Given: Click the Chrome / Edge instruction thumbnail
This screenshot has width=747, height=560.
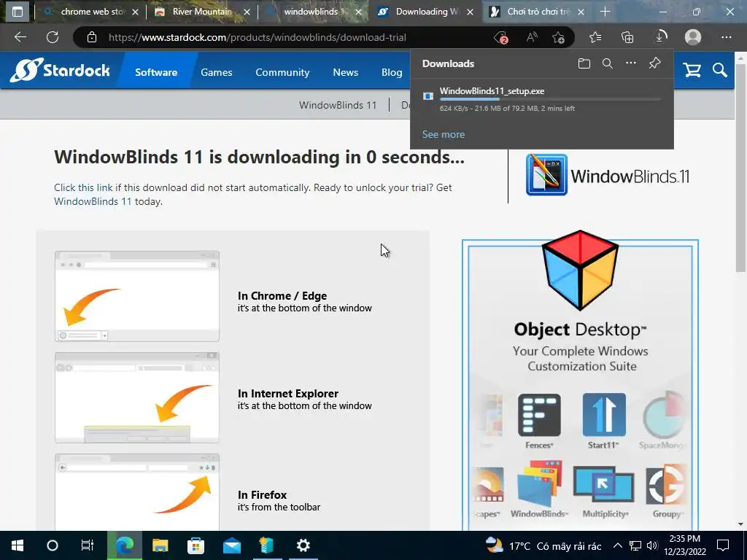Looking at the screenshot, I should (137, 296).
